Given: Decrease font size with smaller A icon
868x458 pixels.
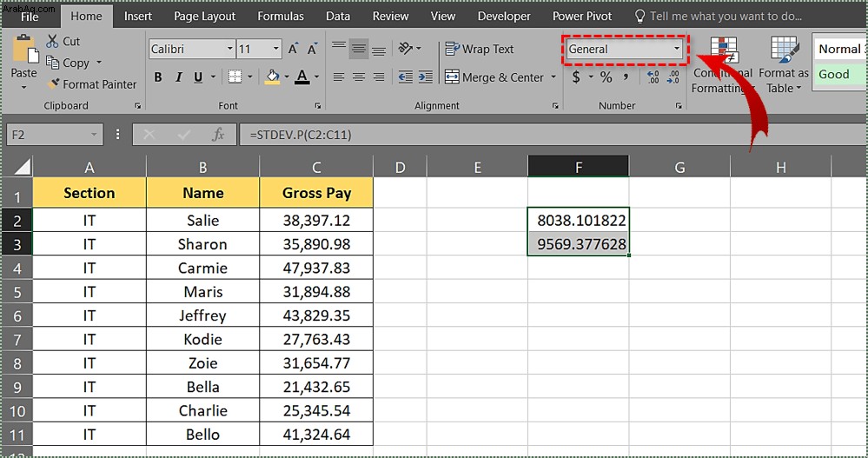Looking at the screenshot, I should point(312,49).
